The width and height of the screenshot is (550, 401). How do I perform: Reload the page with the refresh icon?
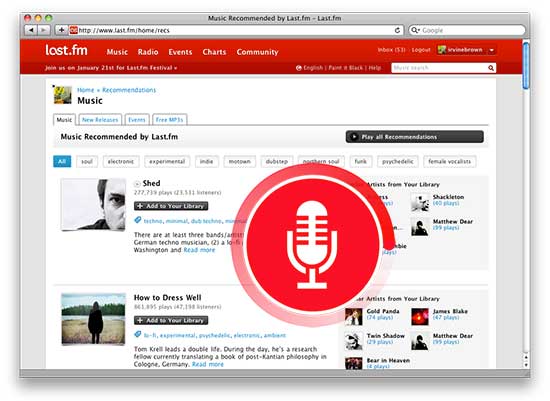397,30
